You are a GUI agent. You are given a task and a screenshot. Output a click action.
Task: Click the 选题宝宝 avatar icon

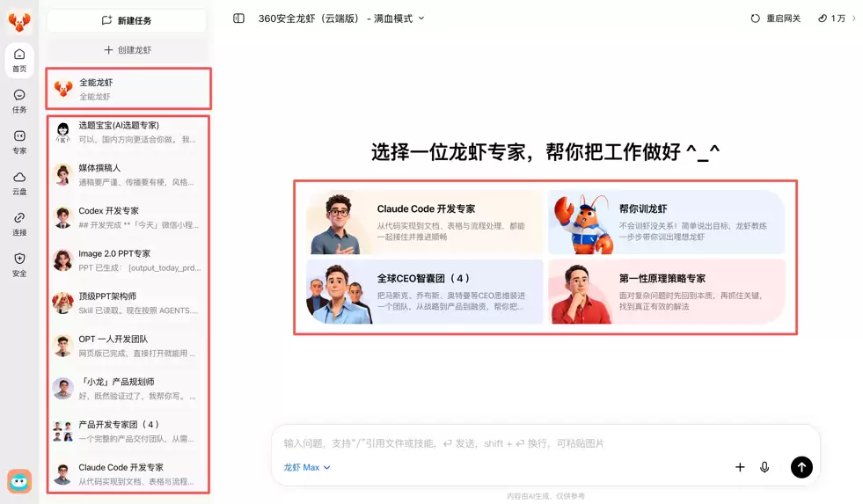(62, 132)
